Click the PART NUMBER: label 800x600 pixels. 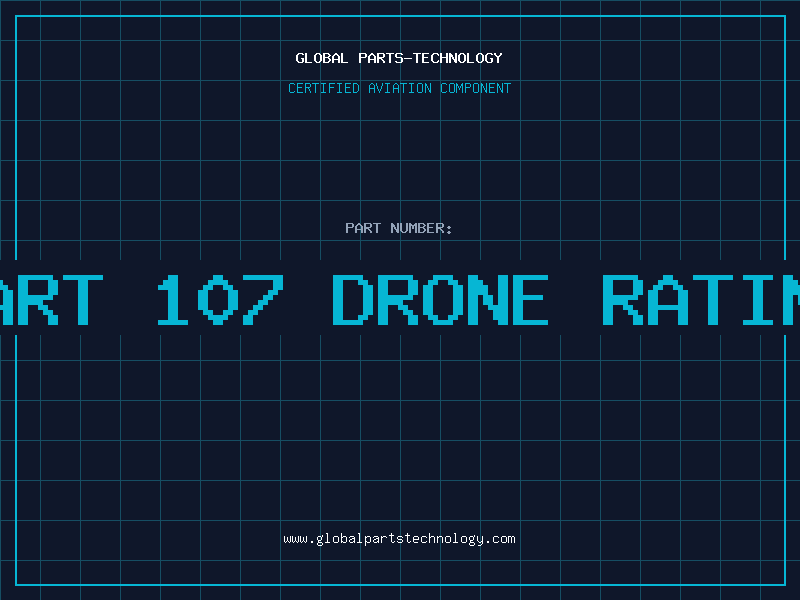(x=399, y=228)
